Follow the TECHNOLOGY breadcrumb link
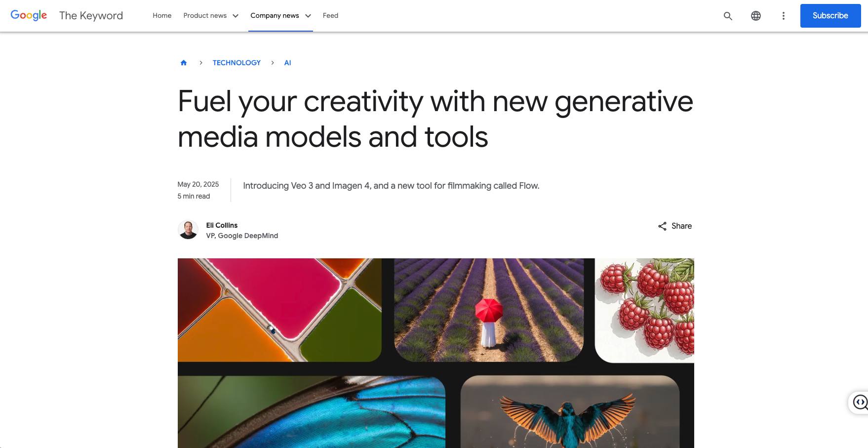Viewport: 868px width, 448px height. [x=237, y=63]
